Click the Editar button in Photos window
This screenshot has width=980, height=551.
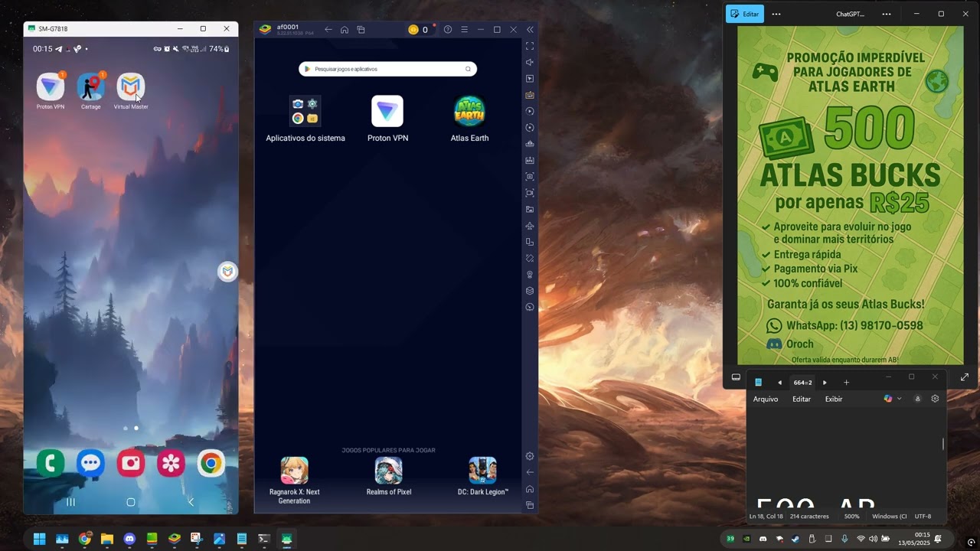tap(745, 14)
